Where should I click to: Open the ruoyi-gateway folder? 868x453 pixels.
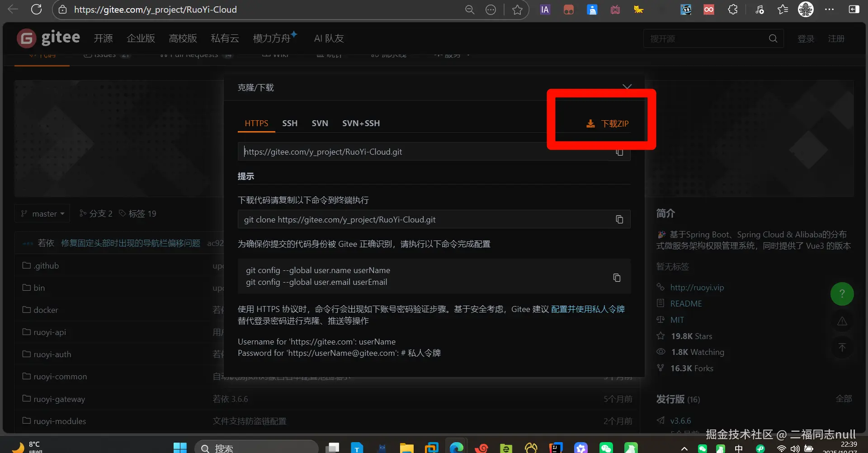[x=59, y=399]
